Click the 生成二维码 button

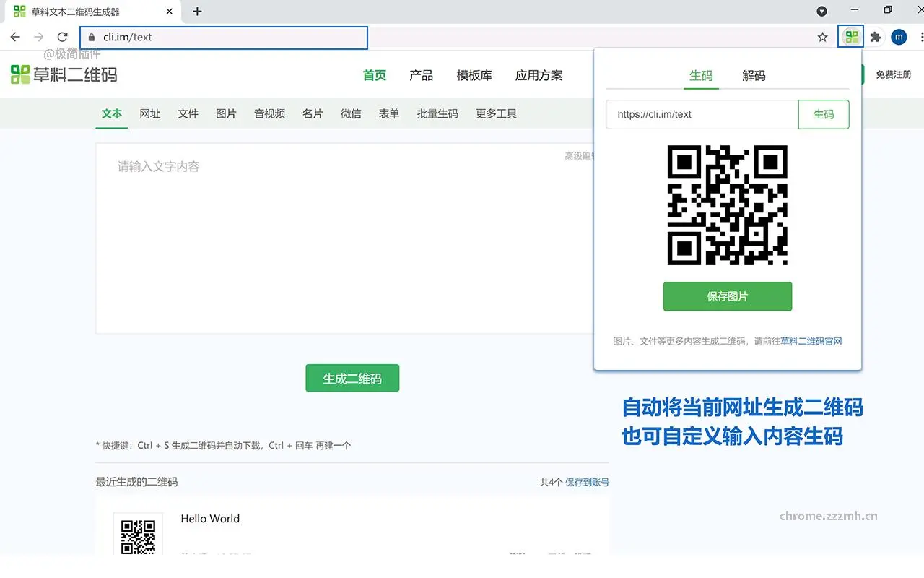352,378
